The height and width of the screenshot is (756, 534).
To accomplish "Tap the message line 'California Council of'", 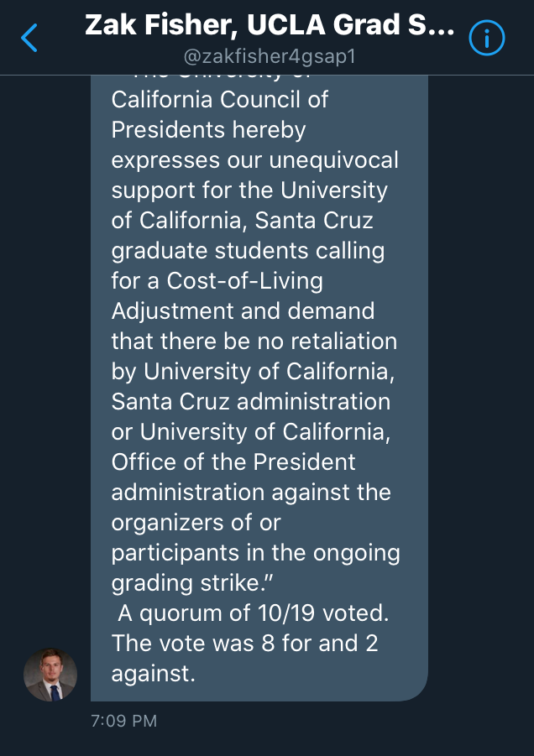I will [220, 100].
